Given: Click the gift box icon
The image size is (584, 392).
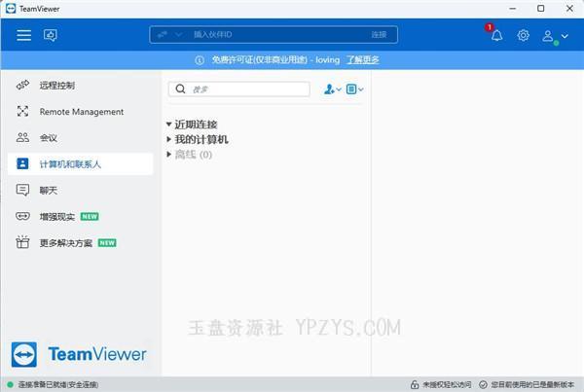Looking at the screenshot, I should [x=22, y=242].
